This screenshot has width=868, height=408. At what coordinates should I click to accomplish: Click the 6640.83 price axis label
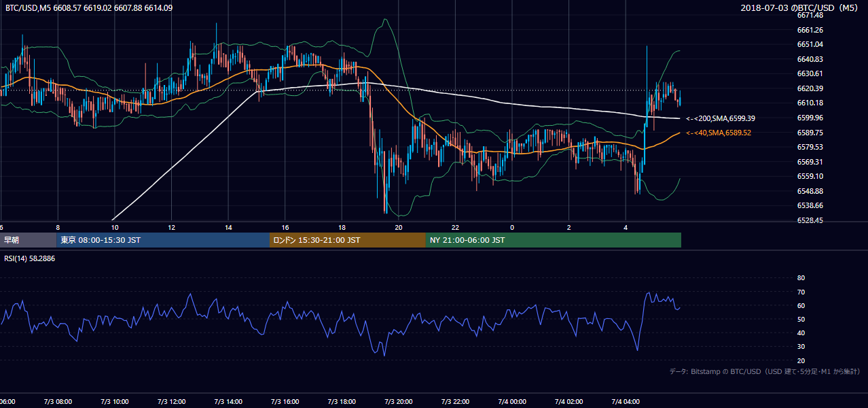[810, 59]
